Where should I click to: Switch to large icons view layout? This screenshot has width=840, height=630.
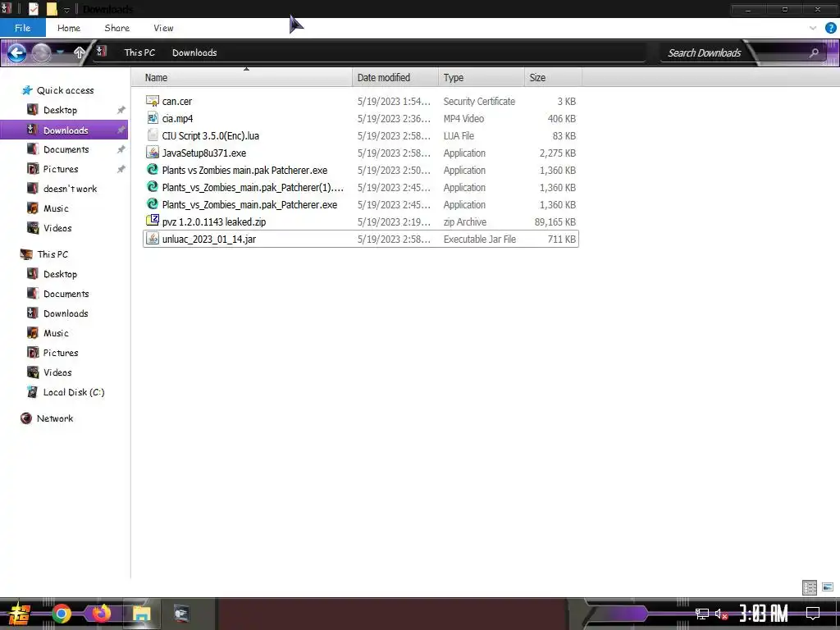click(x=828, y=587)
